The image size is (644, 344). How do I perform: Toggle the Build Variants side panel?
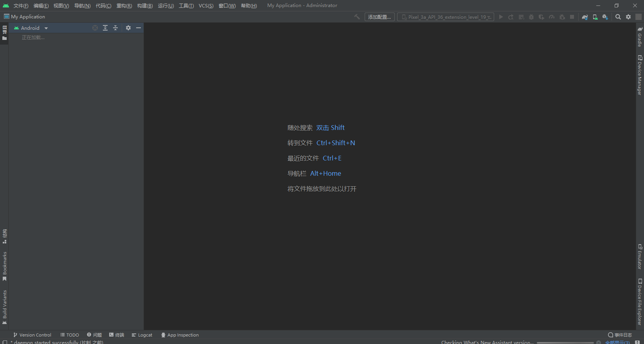pyautogui.click(x=5, y=307)
